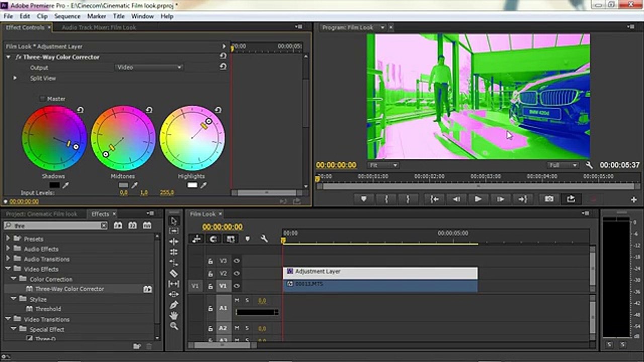Lock the V1 track
Image resolution: width=644 pixels, height=362 pixels.
coord(211,286)
